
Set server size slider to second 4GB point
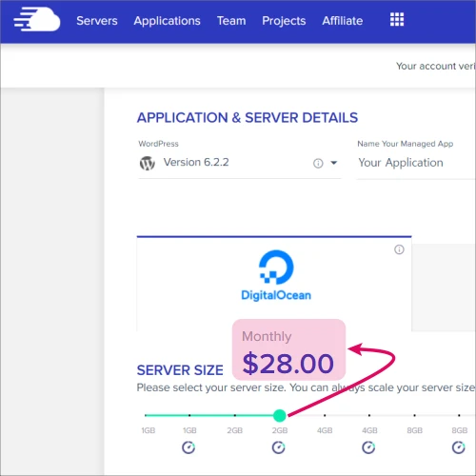[369, 415]
